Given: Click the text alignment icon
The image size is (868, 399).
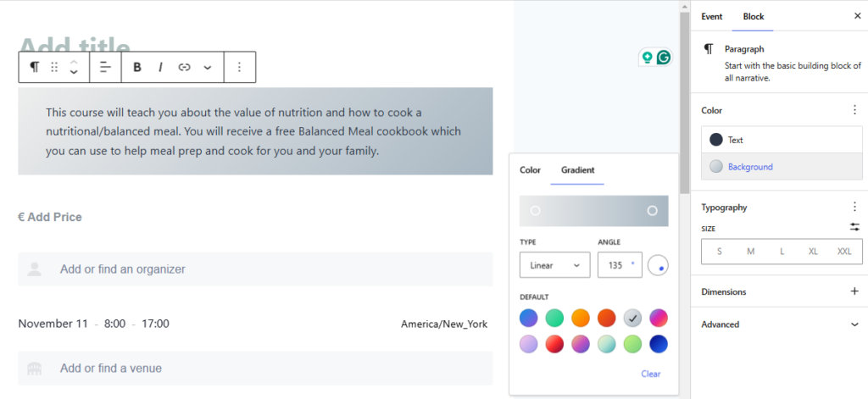Looking at the screenshot, I should coord(105,67).
